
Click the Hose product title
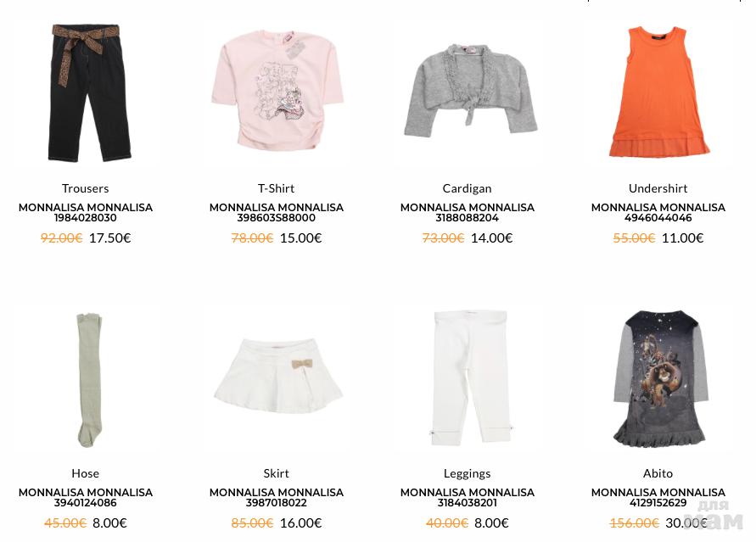coord(86,473)
